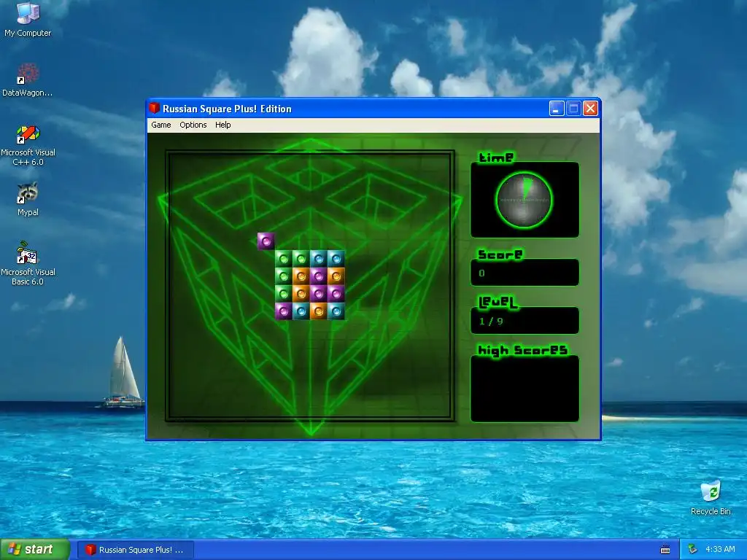
Task: Click the round time clock dial
Action: pyautogui.click(x=524, y=200)
